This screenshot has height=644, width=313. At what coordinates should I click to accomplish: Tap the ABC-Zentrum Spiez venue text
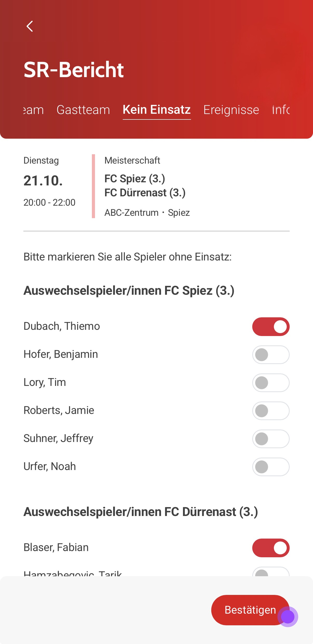[147, 213]
